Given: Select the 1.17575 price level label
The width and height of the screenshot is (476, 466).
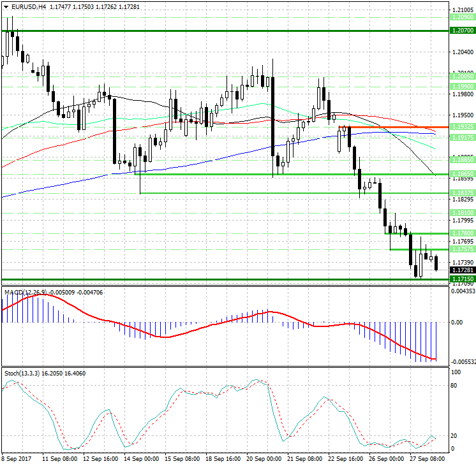Looking at the screenshot, I should pyautogui.click(x=461, y=249).
